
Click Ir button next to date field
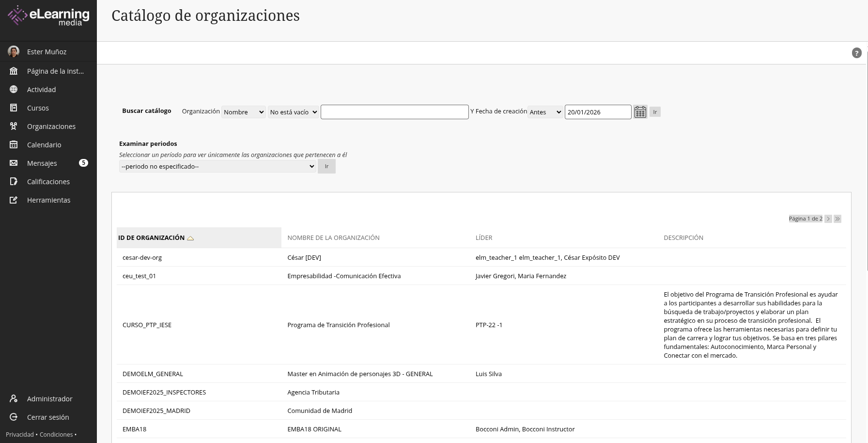655,112
